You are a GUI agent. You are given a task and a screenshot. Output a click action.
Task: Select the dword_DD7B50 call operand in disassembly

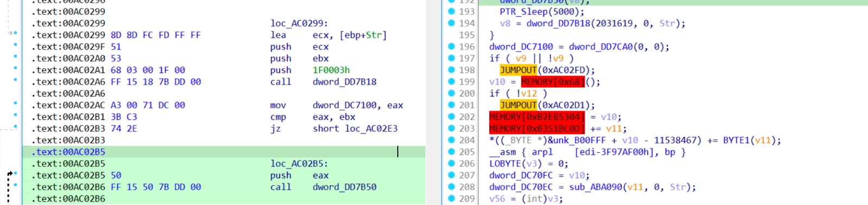pos(344,187)
